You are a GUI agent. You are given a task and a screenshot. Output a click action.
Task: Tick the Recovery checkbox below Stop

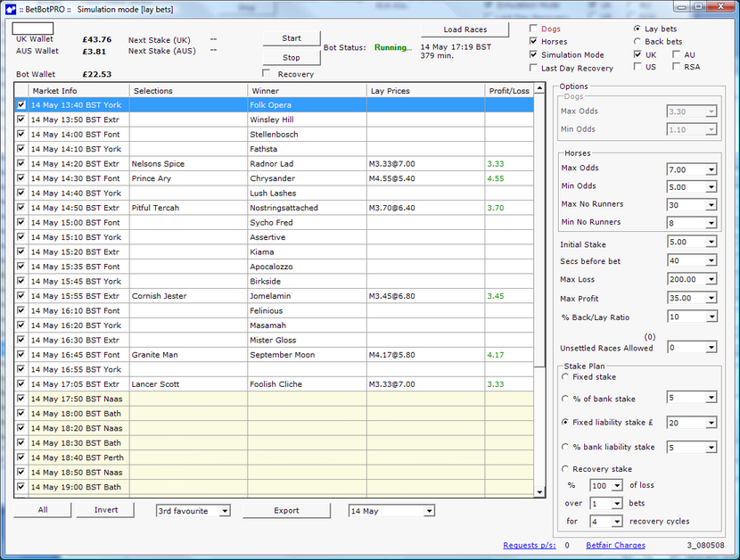267,74
